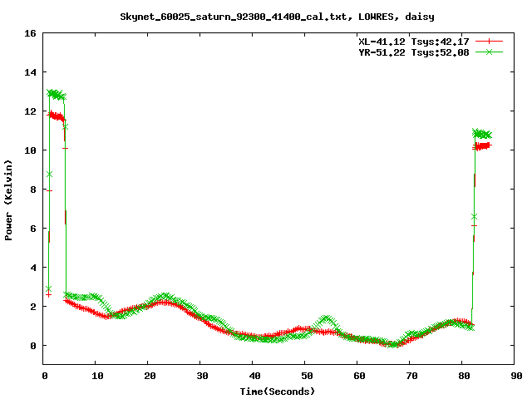The height and width of the screenshot is (399, 532).
Task: Click the green calibration plateau near 13 Kelvin
Action: pos(57,95)
